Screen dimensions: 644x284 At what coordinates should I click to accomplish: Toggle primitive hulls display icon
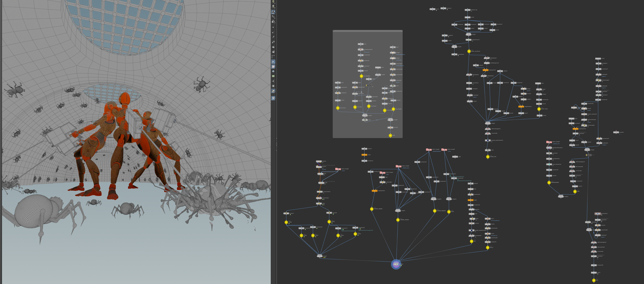273,57
